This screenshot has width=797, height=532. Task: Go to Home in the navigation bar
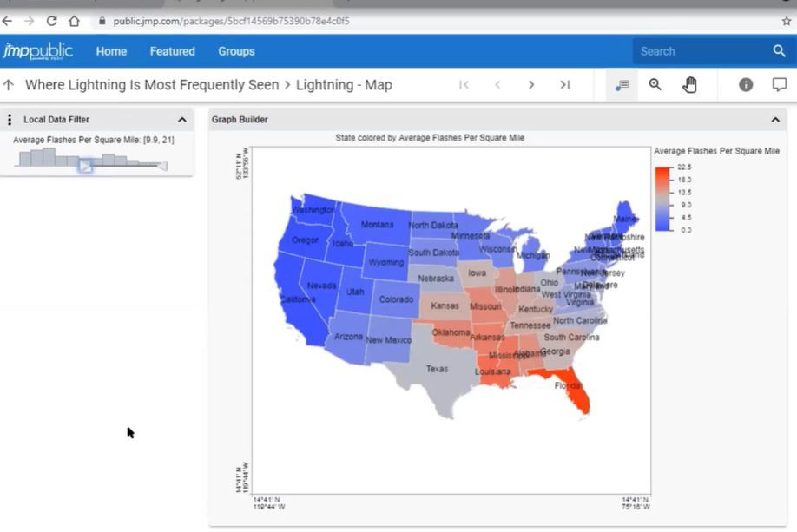pos(111,51)
